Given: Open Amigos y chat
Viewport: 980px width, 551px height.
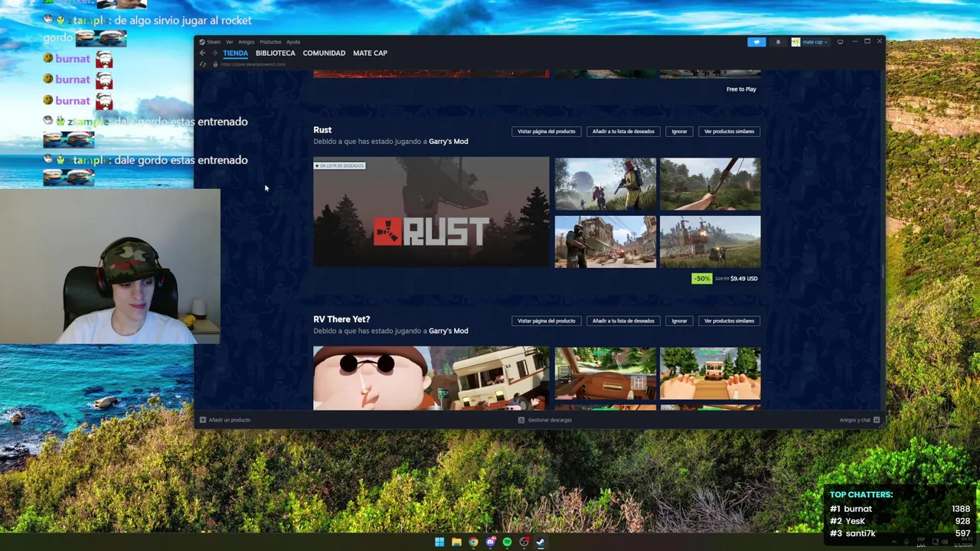Looking at the screenshot, I should [x=859, y=420].
